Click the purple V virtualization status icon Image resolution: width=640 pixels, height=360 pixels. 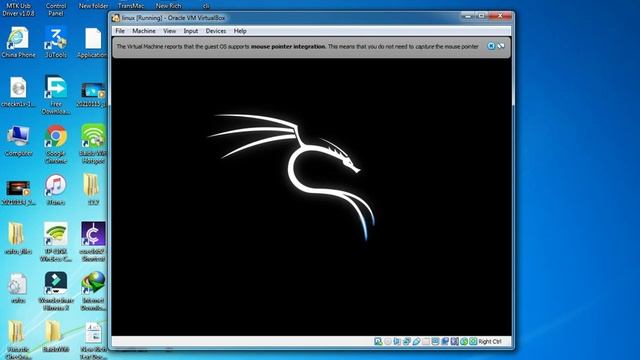(454, 341)
